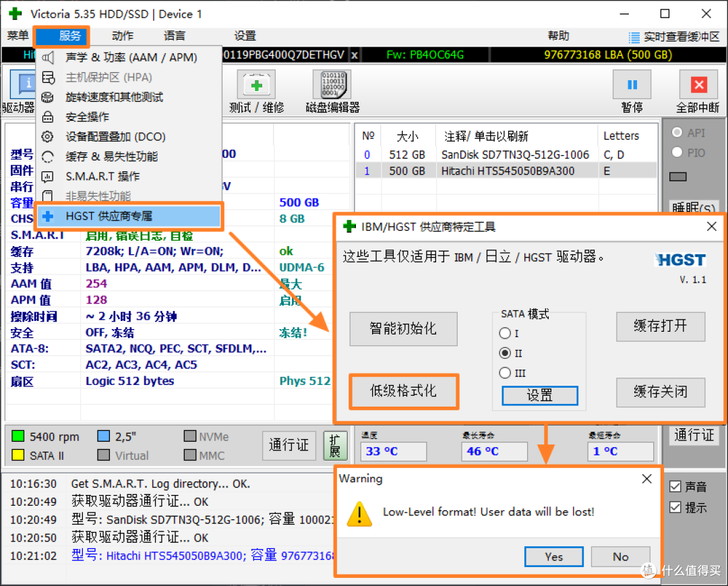The width and height of the screenshot is (728, 586).
Task: Click the 暂停 pause icon
Action: click(x=632, y=85)
